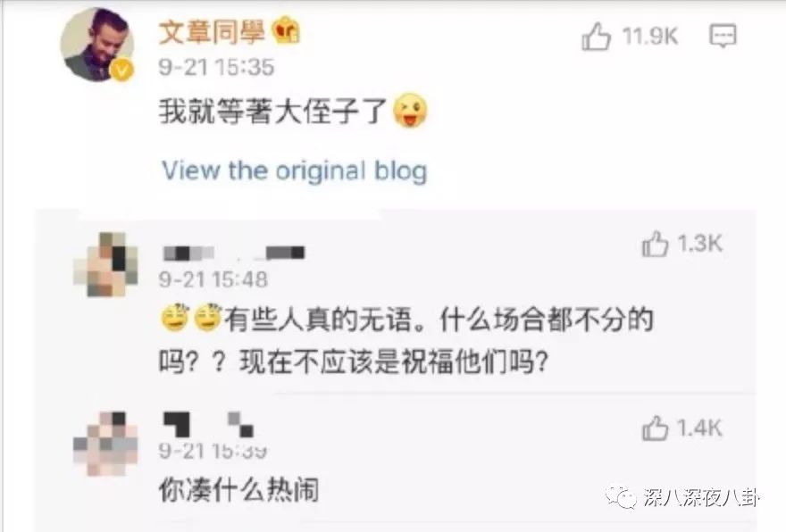The width and height of the screenshot is (786, 532).
Task: Select the comment text 我就等著大侄子了
Action: (272, 111)
